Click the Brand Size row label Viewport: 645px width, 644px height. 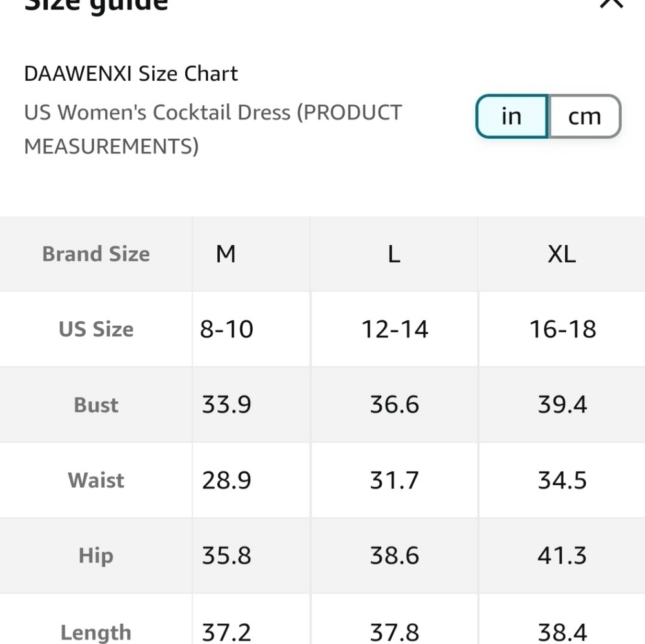96,254
